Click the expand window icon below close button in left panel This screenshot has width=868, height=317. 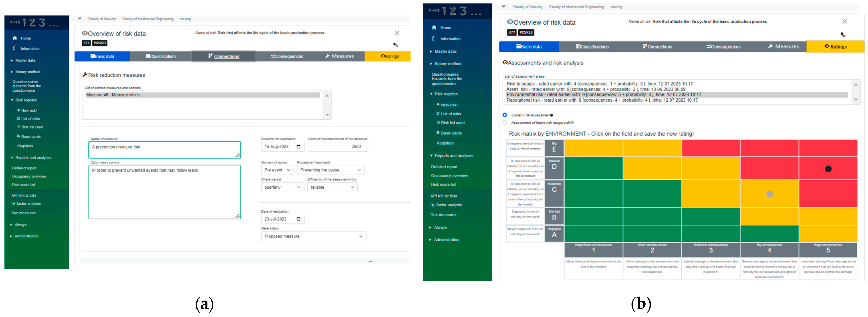396,45
